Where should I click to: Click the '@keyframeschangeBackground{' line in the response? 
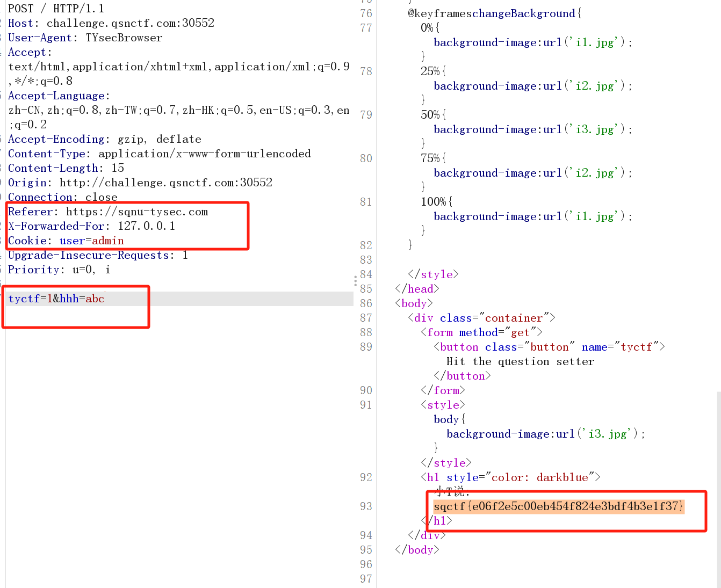[x=495, y=13]
